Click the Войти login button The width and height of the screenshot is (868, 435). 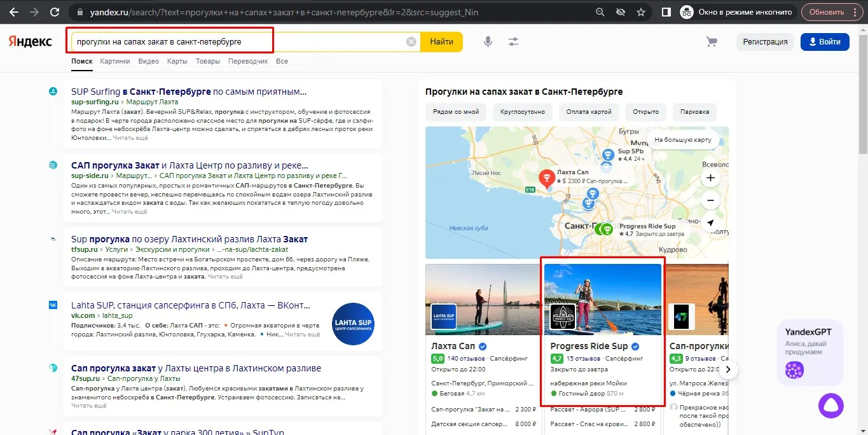(x=825, y=42)
